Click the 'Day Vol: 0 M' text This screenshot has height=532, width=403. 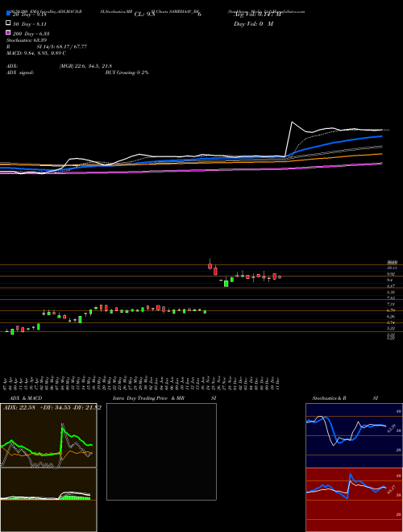click(253, 24)
